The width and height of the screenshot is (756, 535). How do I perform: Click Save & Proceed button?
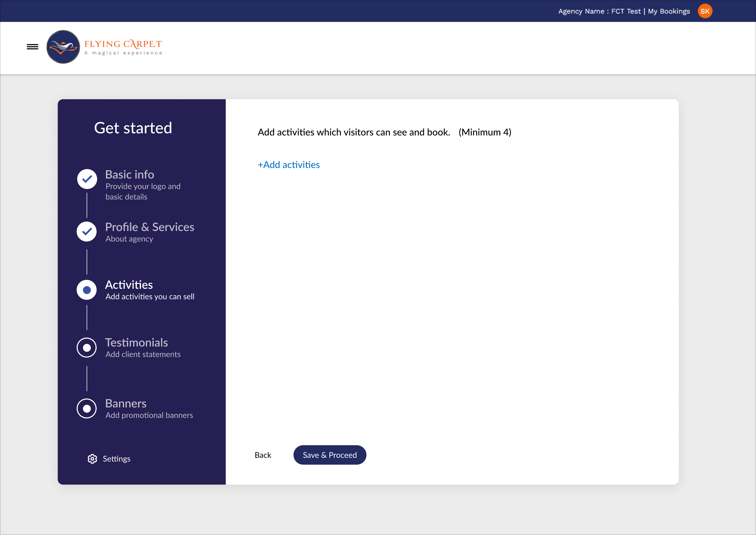[330, 455]
